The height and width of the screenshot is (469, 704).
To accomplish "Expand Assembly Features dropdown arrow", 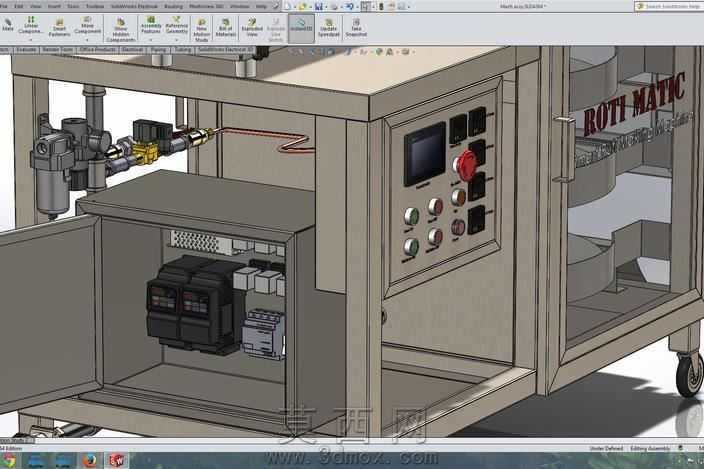I will (151, 40).
